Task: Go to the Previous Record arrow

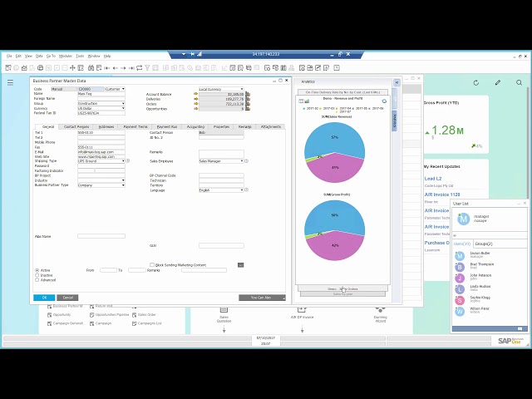Action: (x=116, y=68)
